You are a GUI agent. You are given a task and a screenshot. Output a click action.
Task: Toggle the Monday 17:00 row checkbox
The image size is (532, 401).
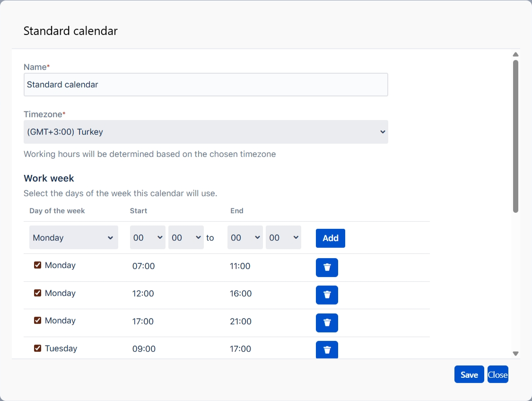click(x=38, y=321)
